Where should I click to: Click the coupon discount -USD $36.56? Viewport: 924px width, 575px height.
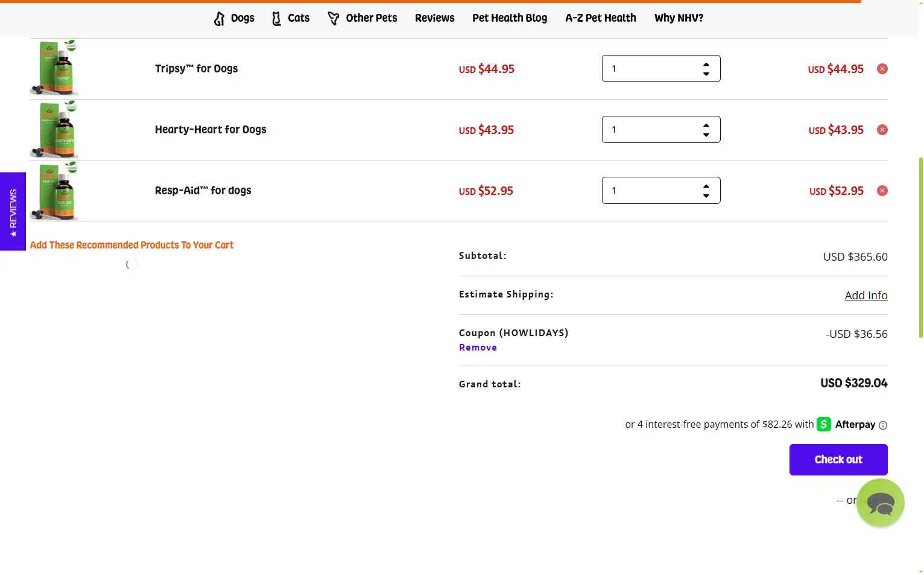[x=856, y=334]
